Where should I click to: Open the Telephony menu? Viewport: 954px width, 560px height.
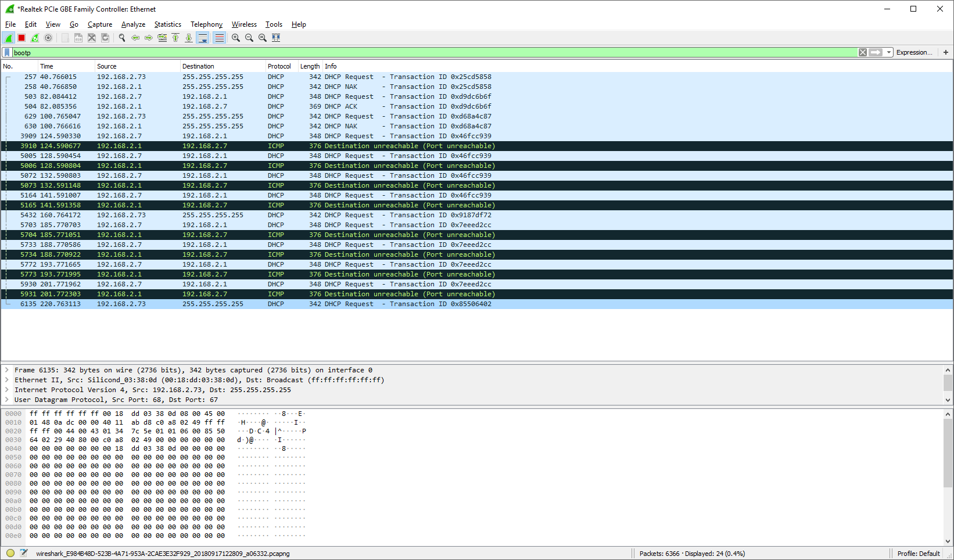click(206, 24)
